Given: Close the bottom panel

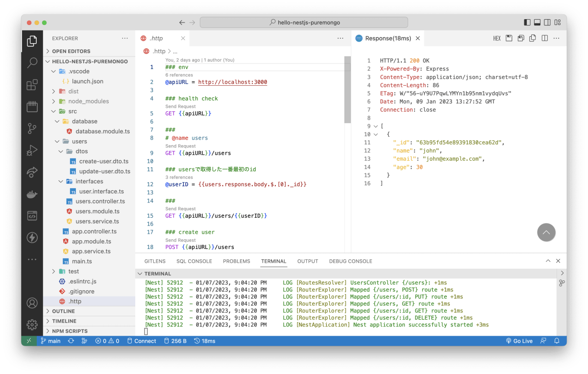Looking at the screenshot, I should (558, 261).
